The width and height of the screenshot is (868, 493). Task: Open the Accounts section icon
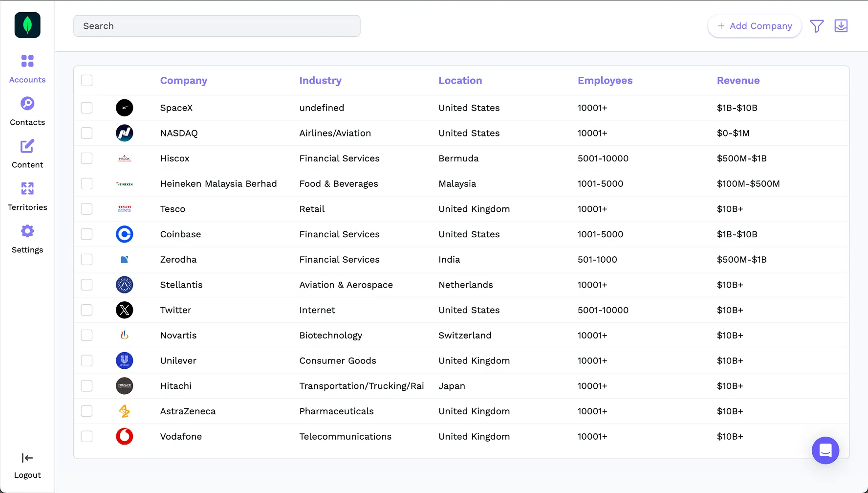tap(27, 61)
